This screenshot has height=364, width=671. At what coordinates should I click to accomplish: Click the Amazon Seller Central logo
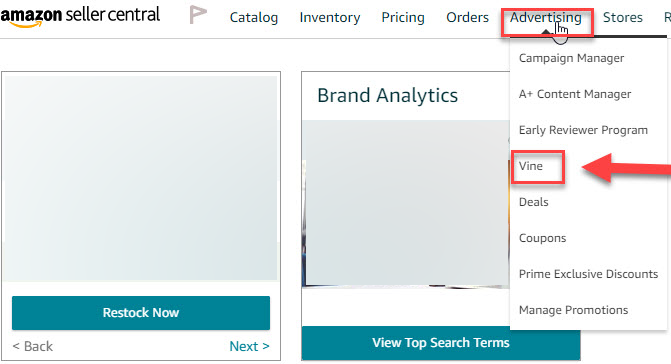pyautogui.click(x=80, y=16)
